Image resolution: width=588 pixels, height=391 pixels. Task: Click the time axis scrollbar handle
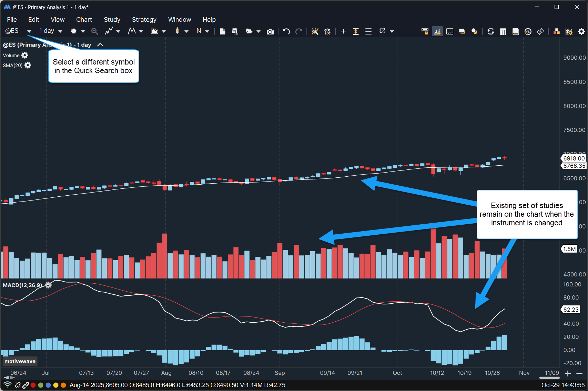[549, 378]
